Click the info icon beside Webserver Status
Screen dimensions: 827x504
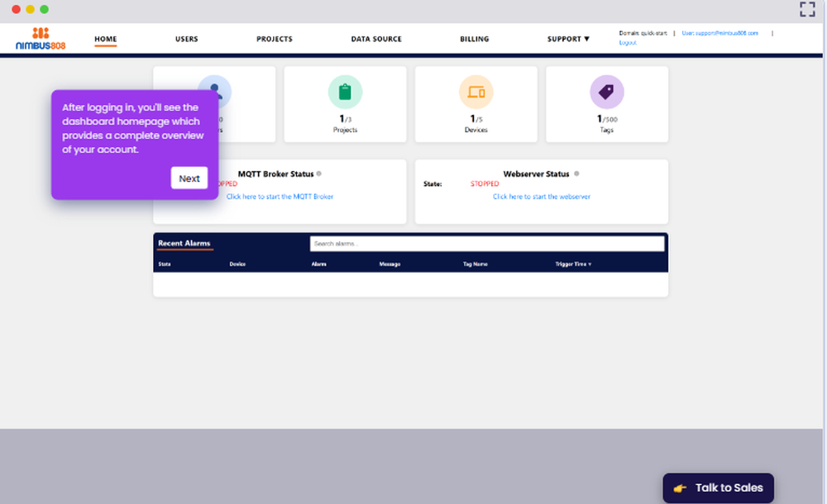[576, 174]
